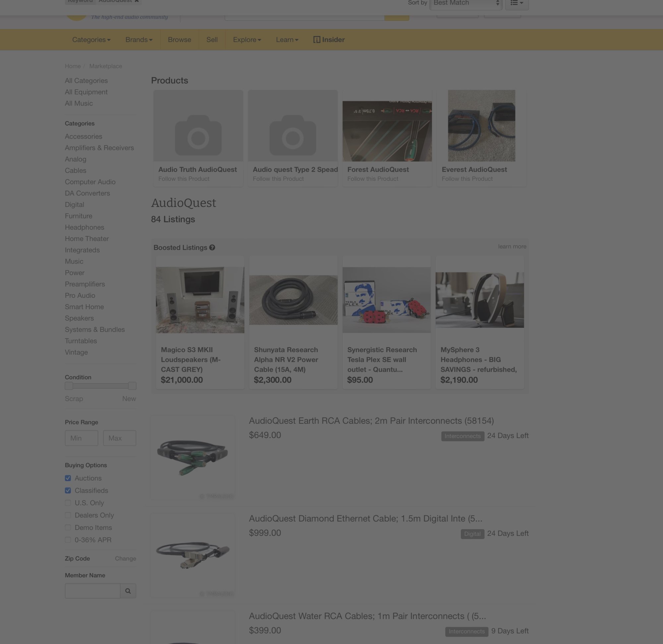
Task: Click learn more next to Boosted Listings
Action: point(512,247)
